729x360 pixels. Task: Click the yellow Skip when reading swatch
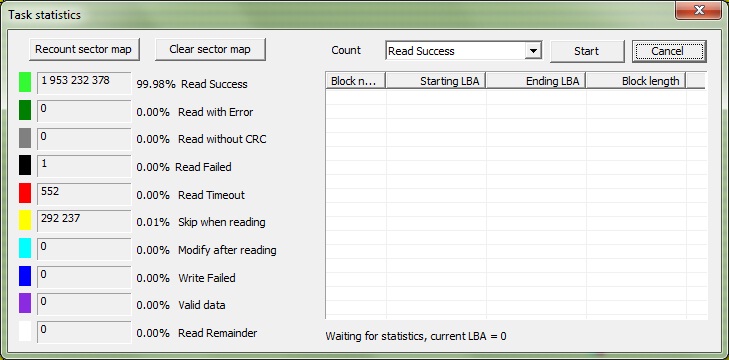coord(25,220)
